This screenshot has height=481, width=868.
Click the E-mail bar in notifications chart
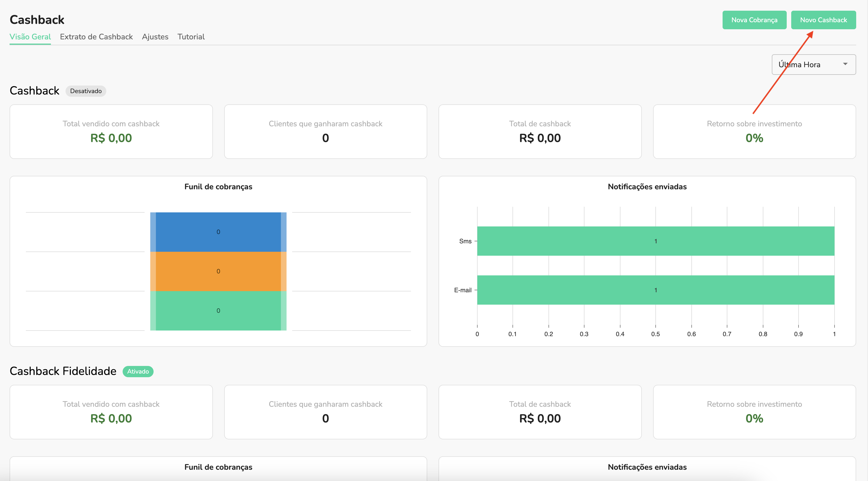pyautogui.click(x=655, y=290)
